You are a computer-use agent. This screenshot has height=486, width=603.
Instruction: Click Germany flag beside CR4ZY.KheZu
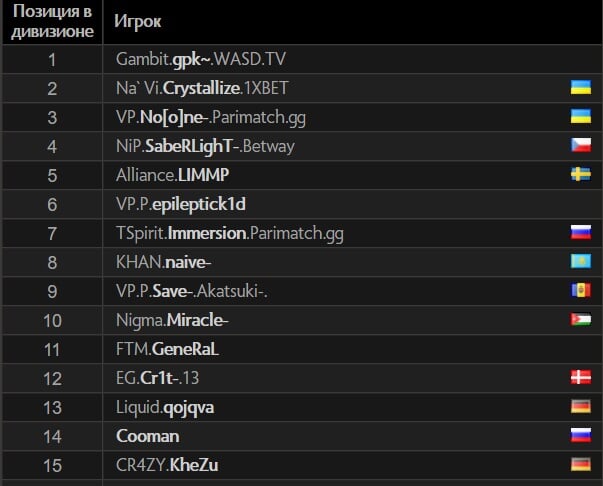pos(581,464)
